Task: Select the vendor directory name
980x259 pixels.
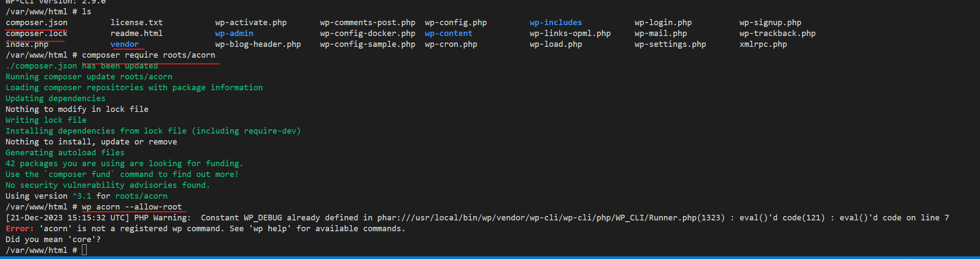Action: point(125,44)
